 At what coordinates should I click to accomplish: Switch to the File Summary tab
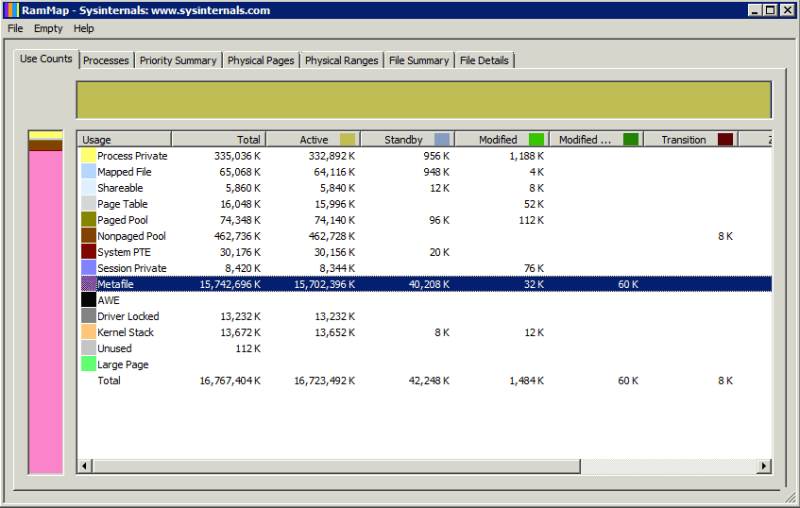pos(419,60)
